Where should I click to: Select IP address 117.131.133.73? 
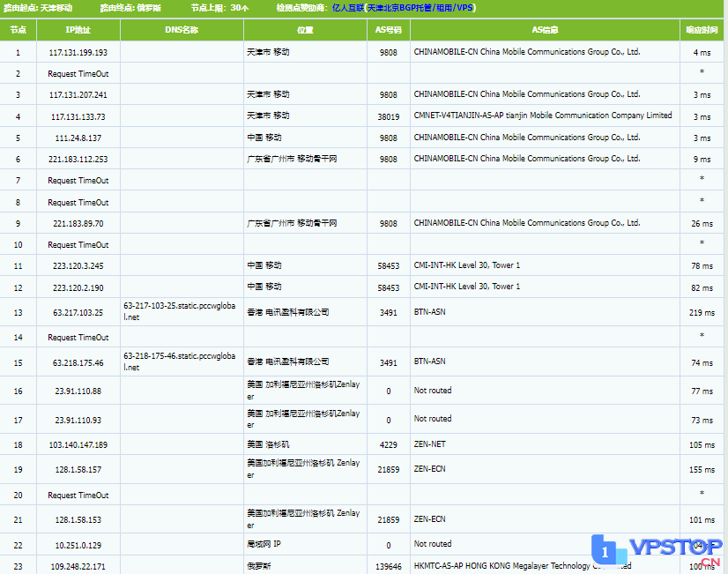[78, 116]
